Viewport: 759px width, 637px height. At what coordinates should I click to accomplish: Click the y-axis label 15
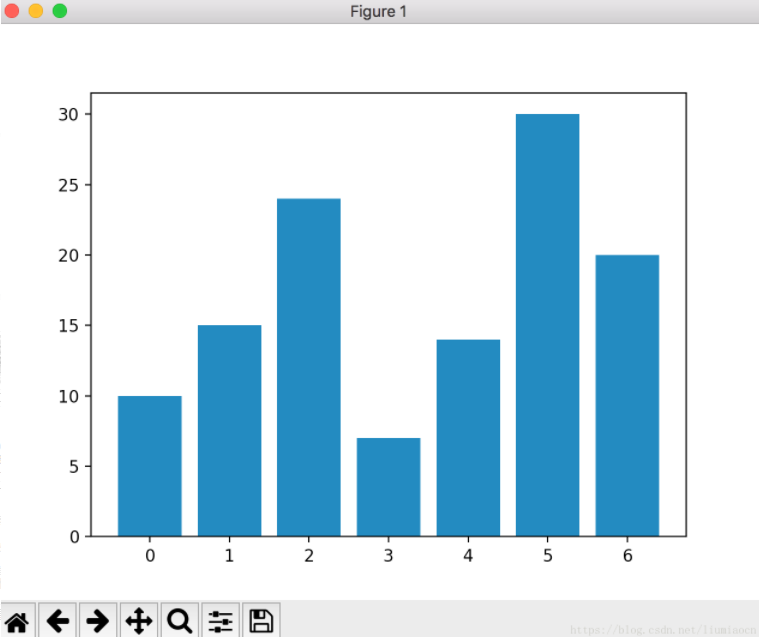[68, 326]
